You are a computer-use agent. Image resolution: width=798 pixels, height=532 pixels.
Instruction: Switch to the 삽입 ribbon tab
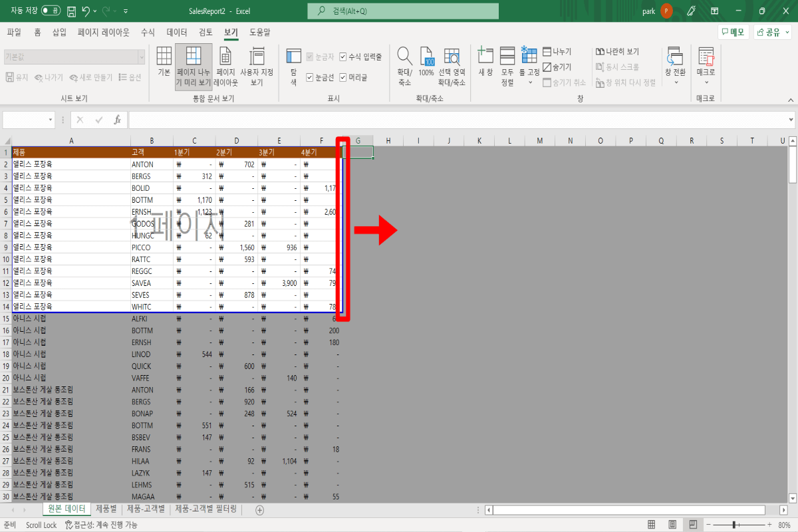point(59,32)
